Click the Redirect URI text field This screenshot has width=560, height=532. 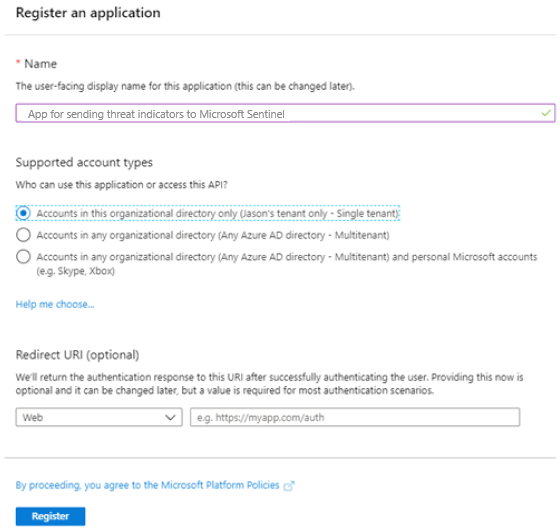click(x=355, y=417)
